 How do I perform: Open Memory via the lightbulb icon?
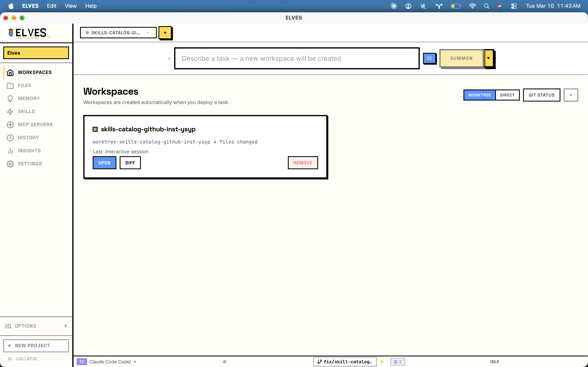[10, 98]
